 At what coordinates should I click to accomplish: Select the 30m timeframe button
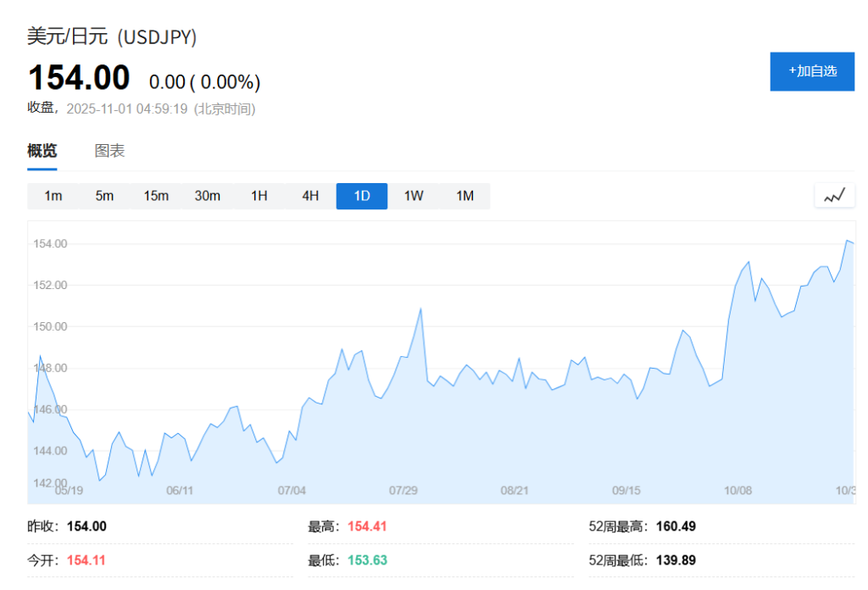pyautogui.click(x=208, y=196)
